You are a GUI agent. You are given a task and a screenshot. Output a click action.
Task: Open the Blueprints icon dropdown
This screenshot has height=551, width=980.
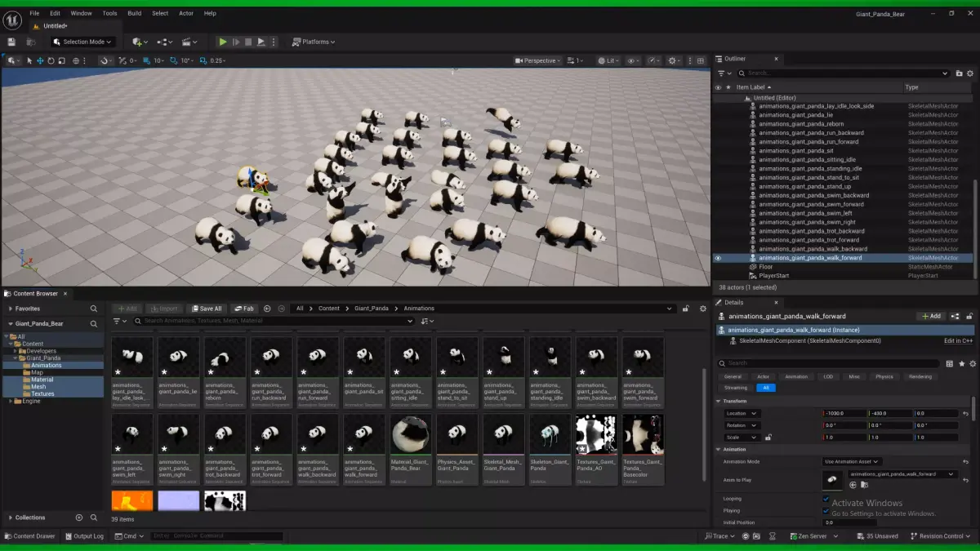[165, 42]
